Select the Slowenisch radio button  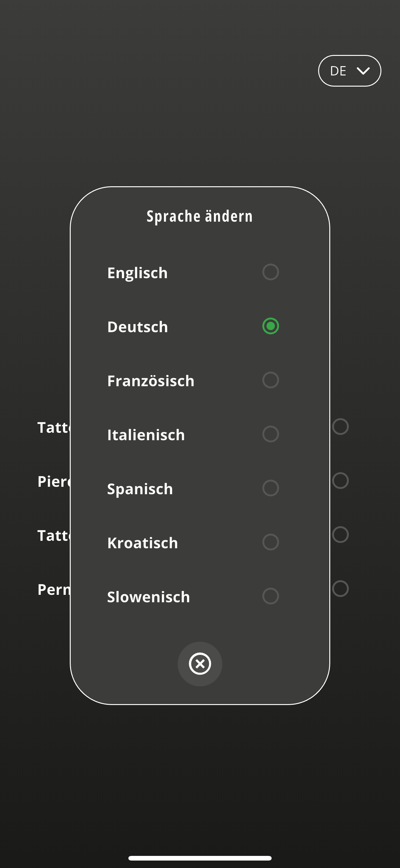click(x=270, y=596)
